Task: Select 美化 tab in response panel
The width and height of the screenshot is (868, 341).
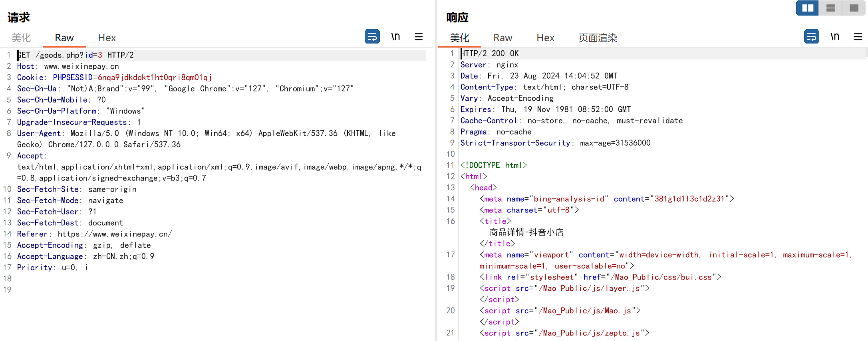Action: click(459, 38)
